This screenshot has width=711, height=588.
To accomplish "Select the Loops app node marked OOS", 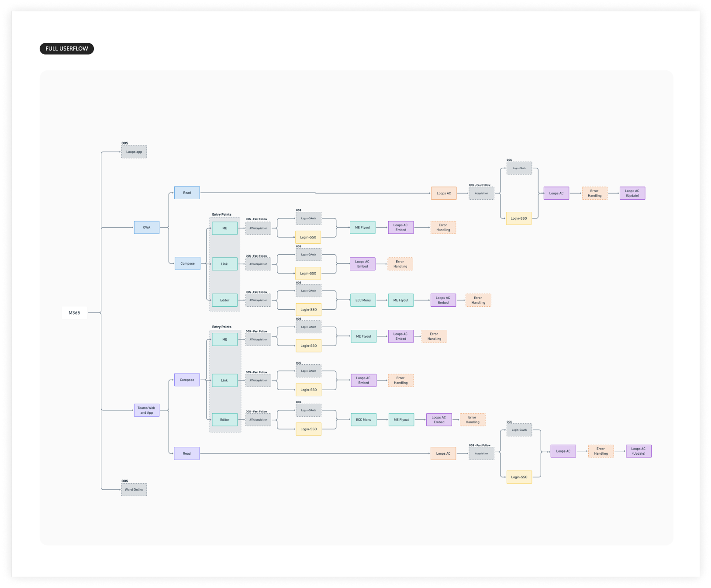I will 134,152.
